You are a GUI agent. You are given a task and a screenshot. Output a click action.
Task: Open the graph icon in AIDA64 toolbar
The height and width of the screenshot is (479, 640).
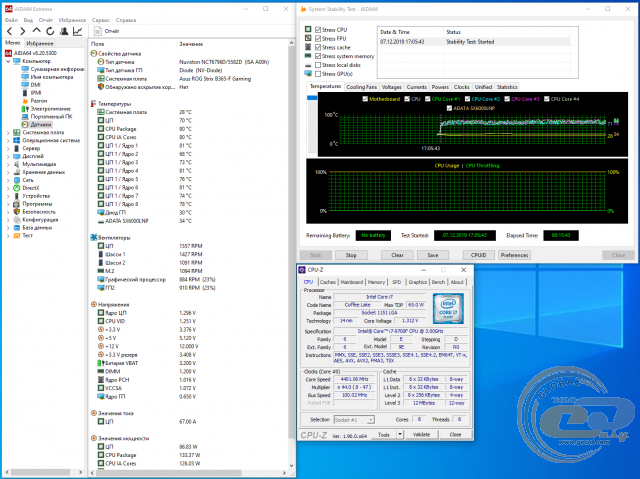[x=77, y=31]
